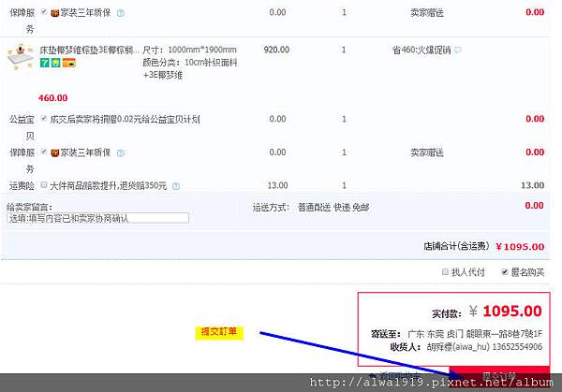Toggle the 匿名购买 checkbox
The height and width of the screenshot is (392, 562).
(x=505, y=272)
